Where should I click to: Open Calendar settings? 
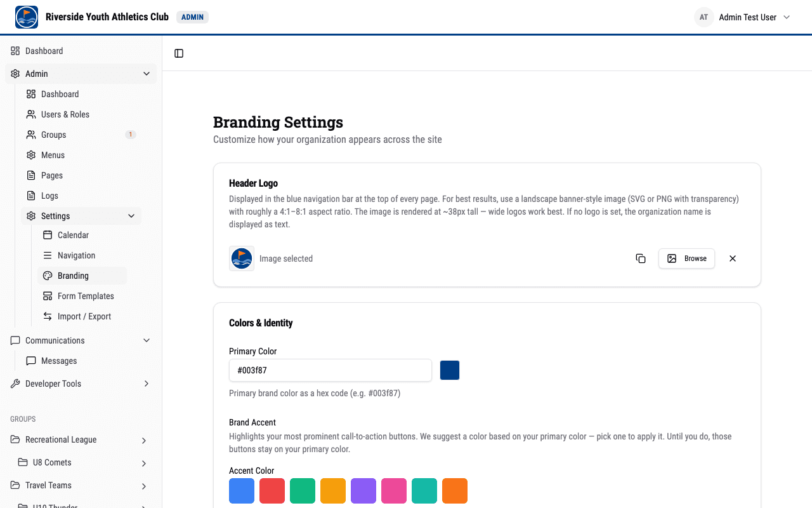coord(82,235)
